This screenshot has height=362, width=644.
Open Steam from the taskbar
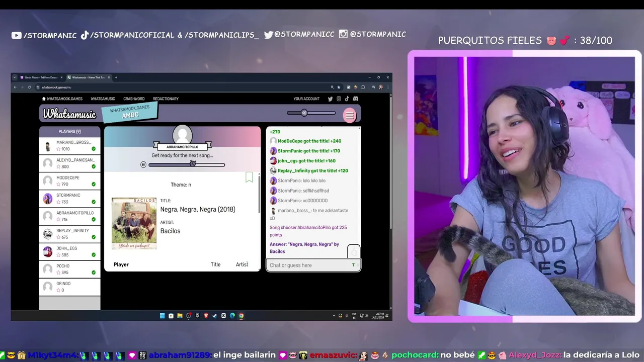point(215,316)
